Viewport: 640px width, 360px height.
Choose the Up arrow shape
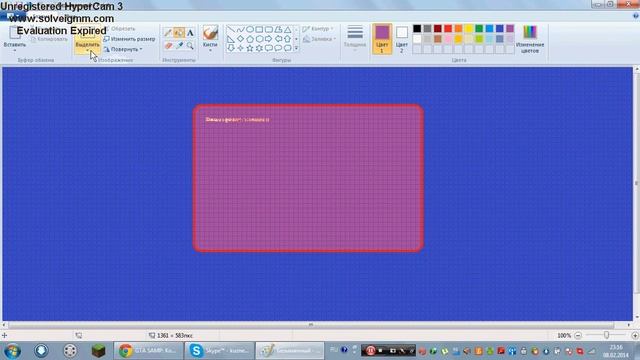click(287, 39)
